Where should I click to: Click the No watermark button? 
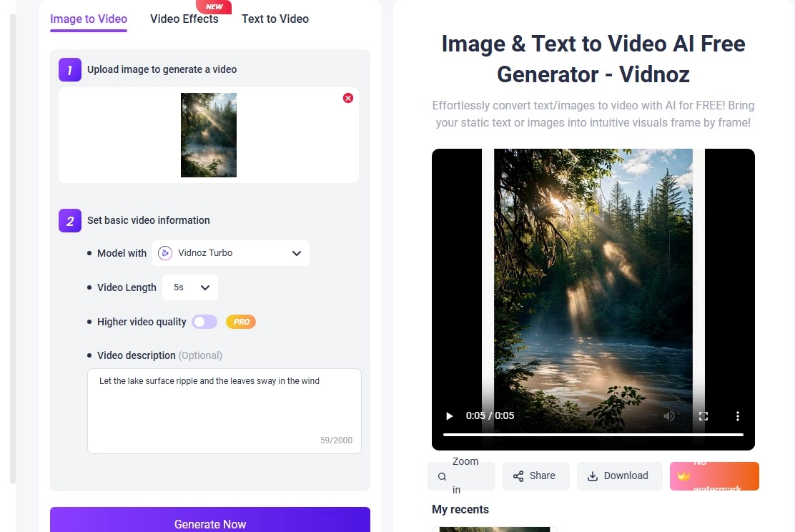(x=714, y=476)
